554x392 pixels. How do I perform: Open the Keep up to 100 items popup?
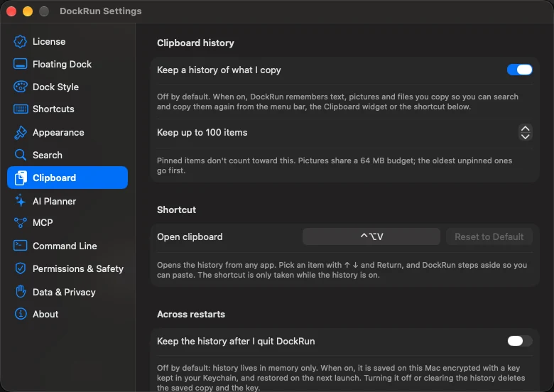coord(525,132)
